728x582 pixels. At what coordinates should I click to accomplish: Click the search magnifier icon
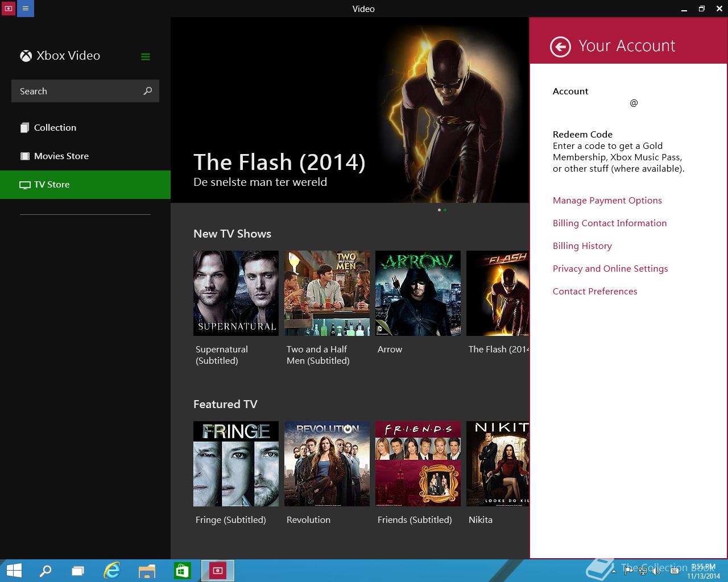(x=148, y=91)
